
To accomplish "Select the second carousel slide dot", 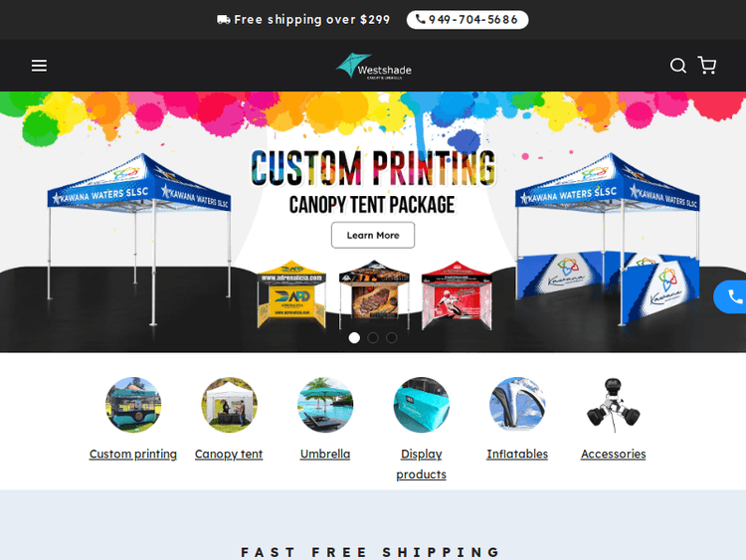I will (x=373, y=338).
